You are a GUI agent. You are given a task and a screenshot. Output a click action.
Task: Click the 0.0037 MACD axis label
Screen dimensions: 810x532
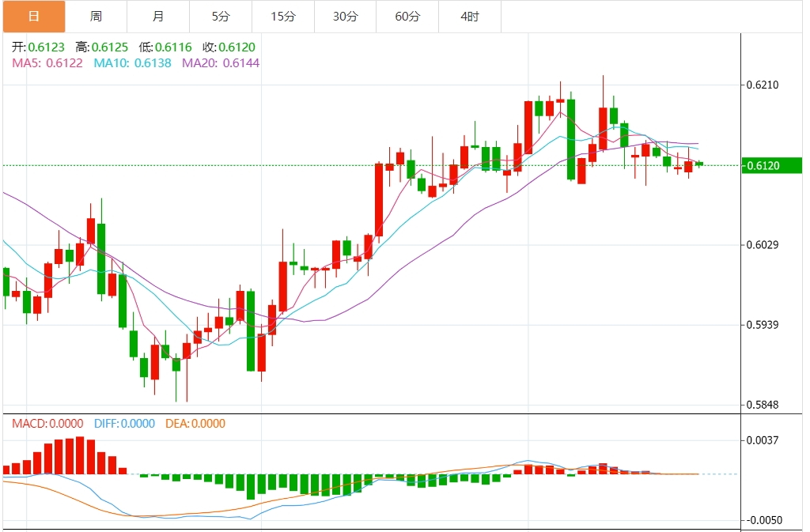tap(763, 440)
